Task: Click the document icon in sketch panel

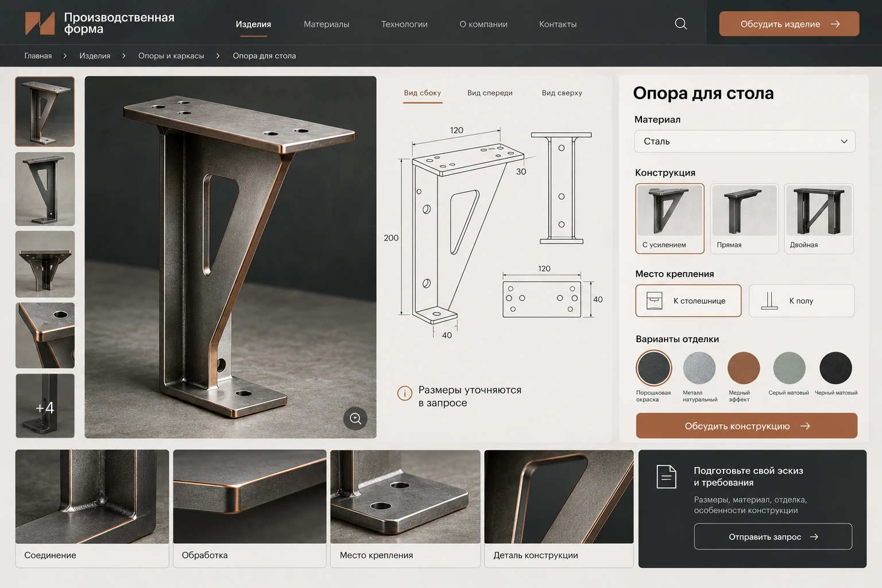Action: pyautogui.click(x=666, y=477)
